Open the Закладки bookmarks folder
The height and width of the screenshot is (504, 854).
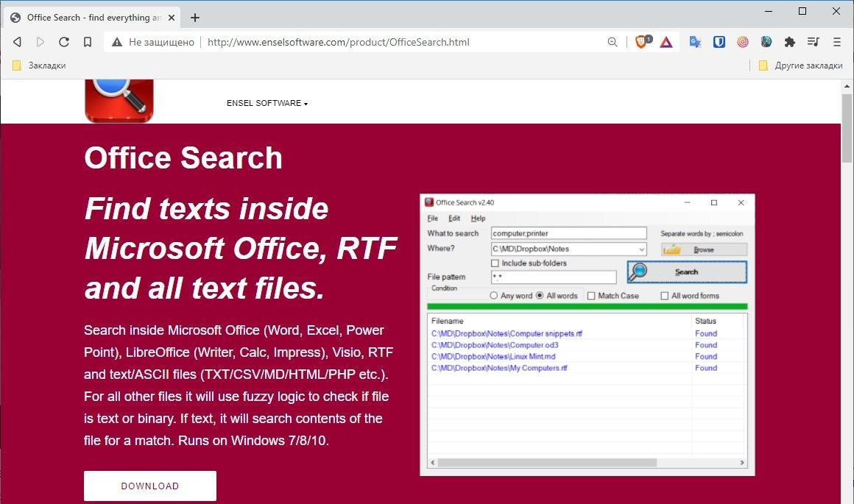(39, 65)
